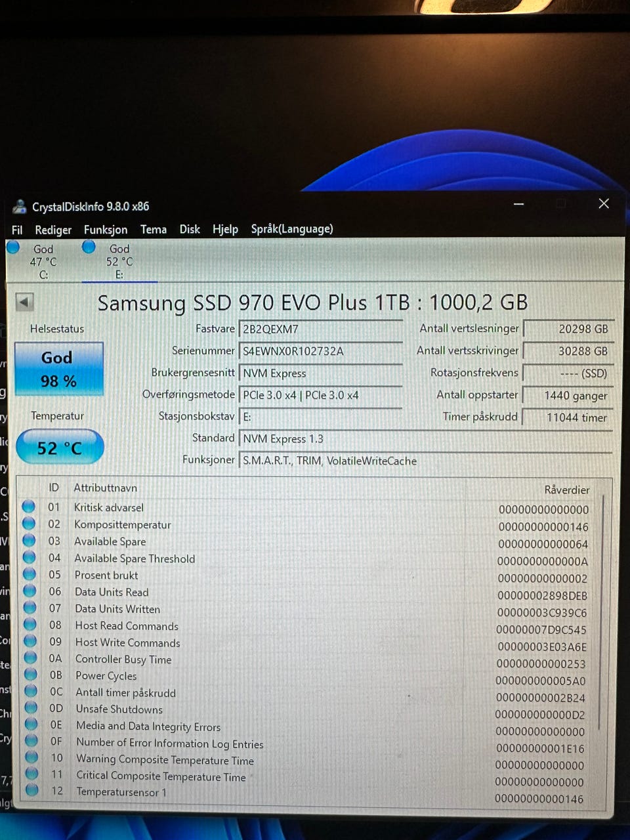Minimize the CrystalDiskInfo window
The height and width of the screenshot is (840, 630).
(518, 205)
